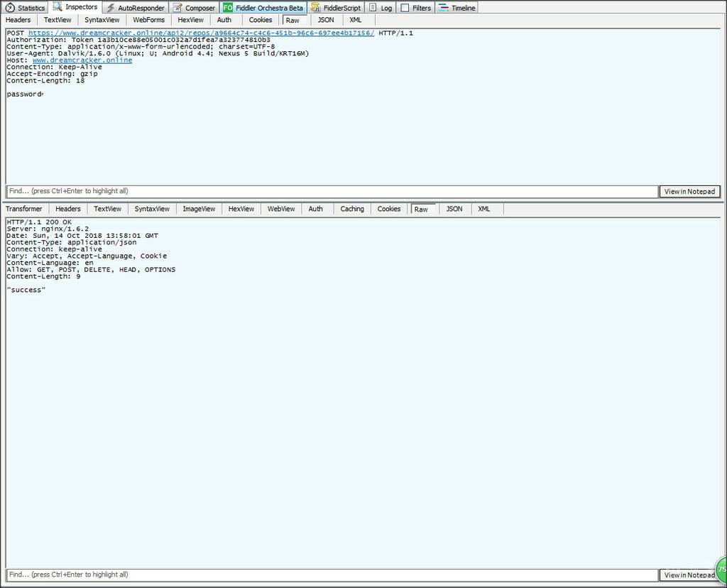Select response TextView inspector tab
Viewport: 727px width, 588px height.
pyautogui.click(x=108, y=209)
